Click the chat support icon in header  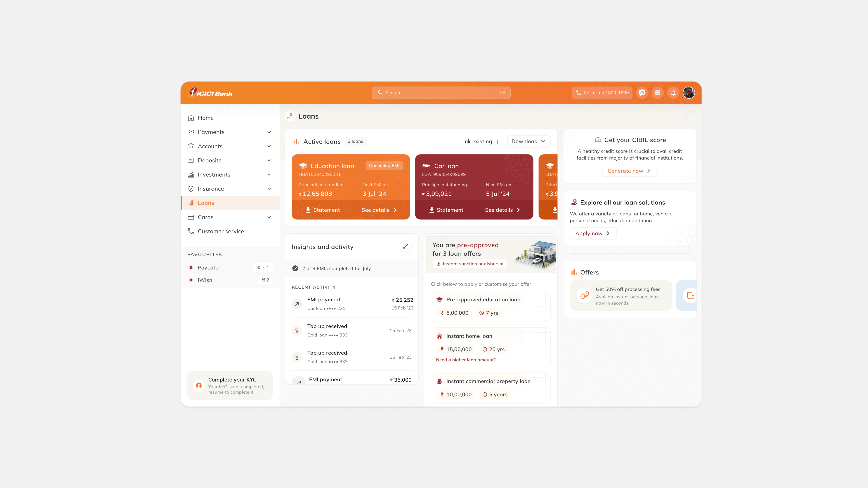(642, 93)
